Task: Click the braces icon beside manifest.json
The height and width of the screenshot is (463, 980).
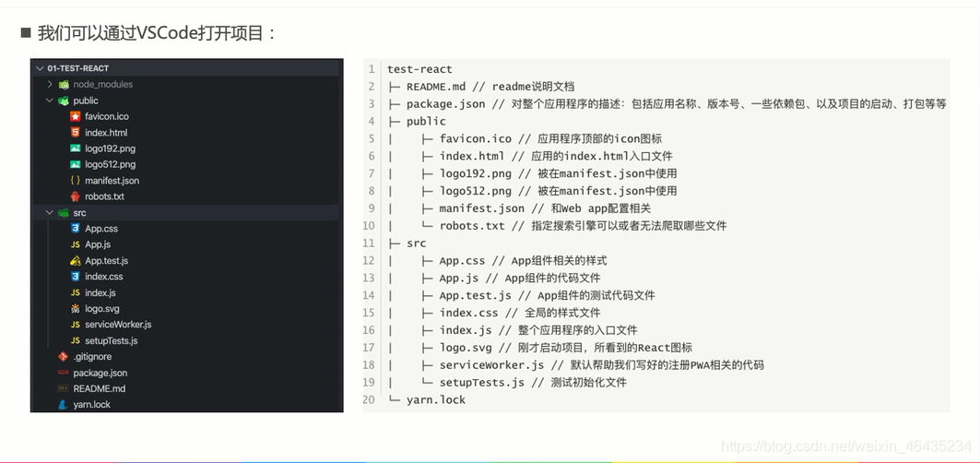Action: point(75,180)
